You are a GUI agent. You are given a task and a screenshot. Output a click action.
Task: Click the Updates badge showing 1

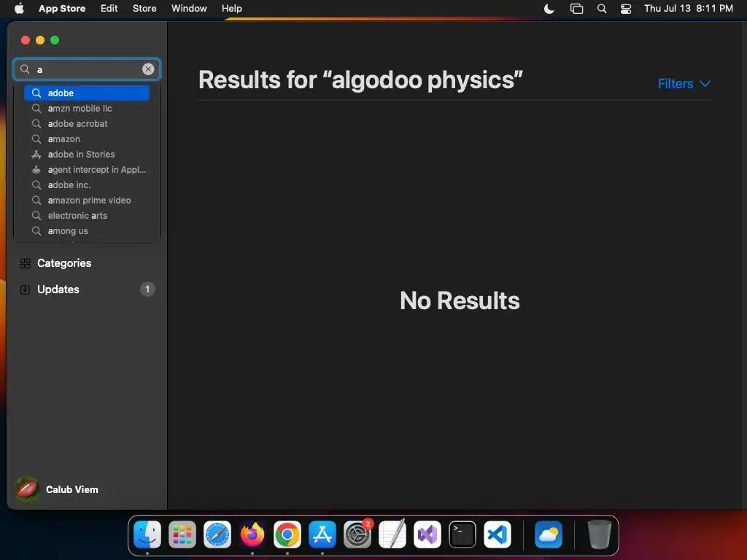147,289
